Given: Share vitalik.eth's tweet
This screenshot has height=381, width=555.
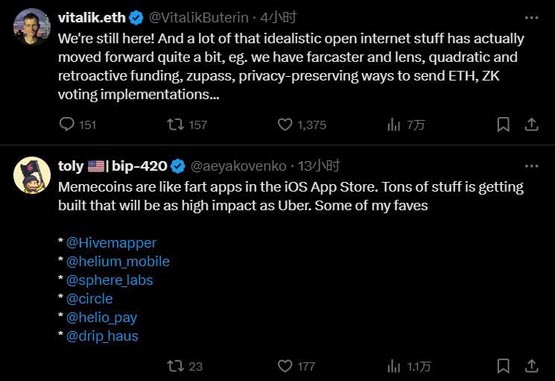Looking at the screenshot, I should (531, 124).
